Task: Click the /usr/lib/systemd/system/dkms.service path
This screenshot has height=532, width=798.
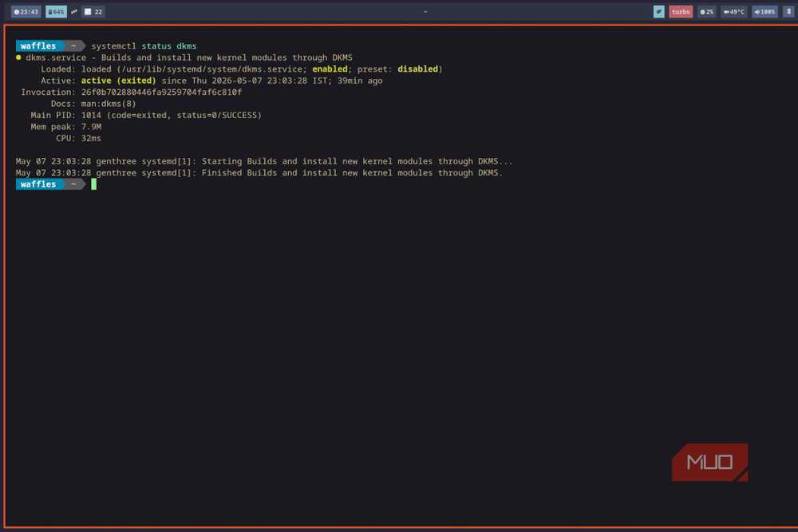Action: [211, 69]
